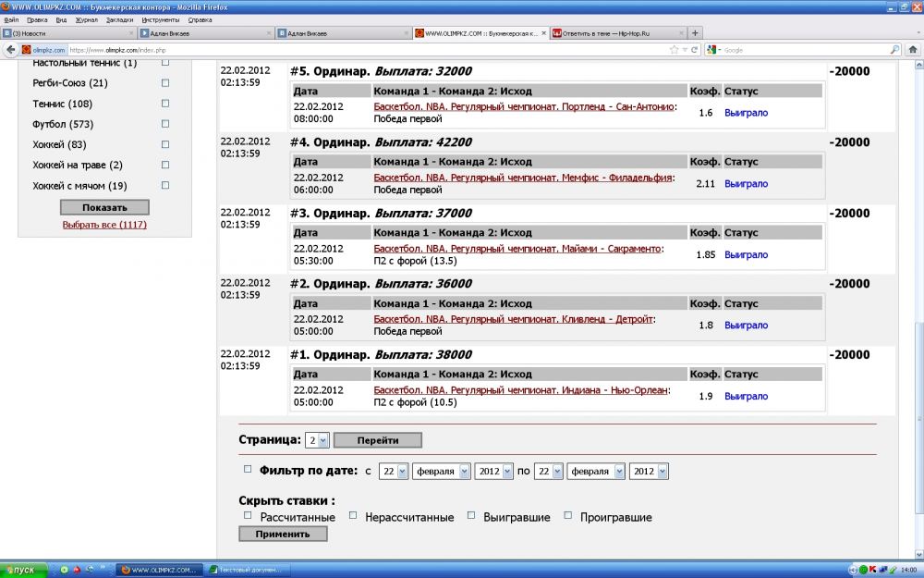Screen dimensions: 924x578
Task: Open the start month dropdown after 'с'
Action: coord(442,472)
